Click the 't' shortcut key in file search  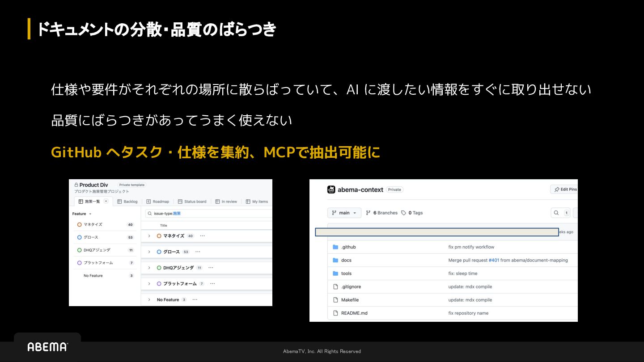coord(567,213)
